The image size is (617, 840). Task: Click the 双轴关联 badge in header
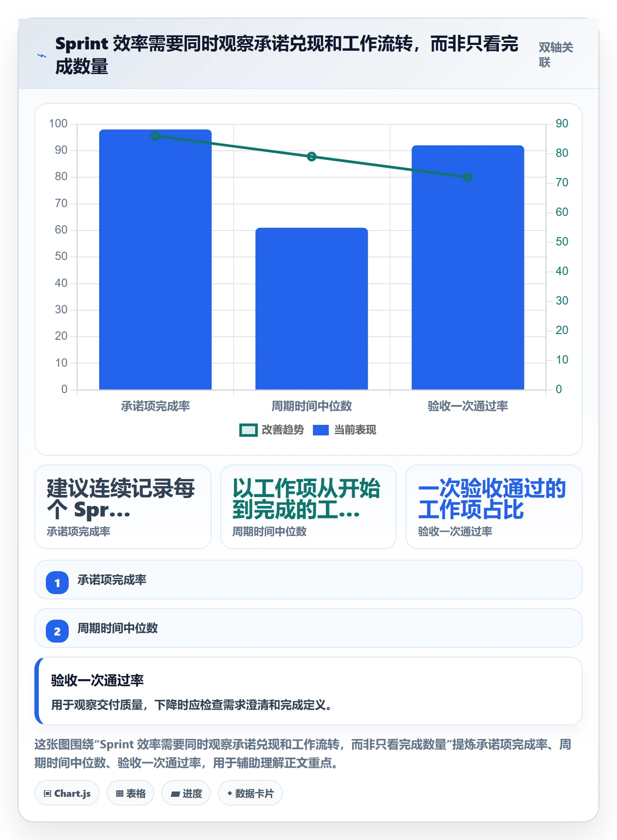556,55
